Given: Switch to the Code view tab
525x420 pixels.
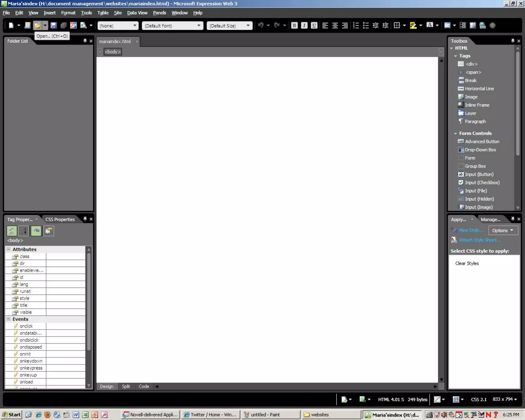Looking at the screenshot, I should click(x=144, y=386).
